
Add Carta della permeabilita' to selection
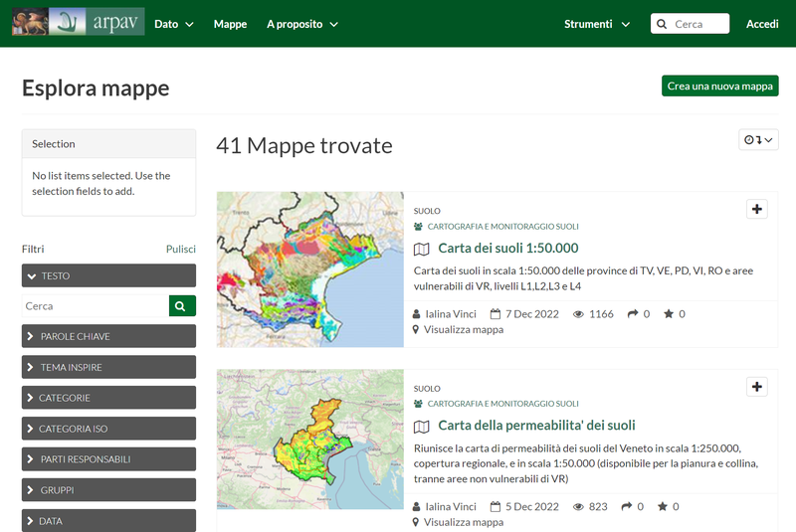coord(756,387)
